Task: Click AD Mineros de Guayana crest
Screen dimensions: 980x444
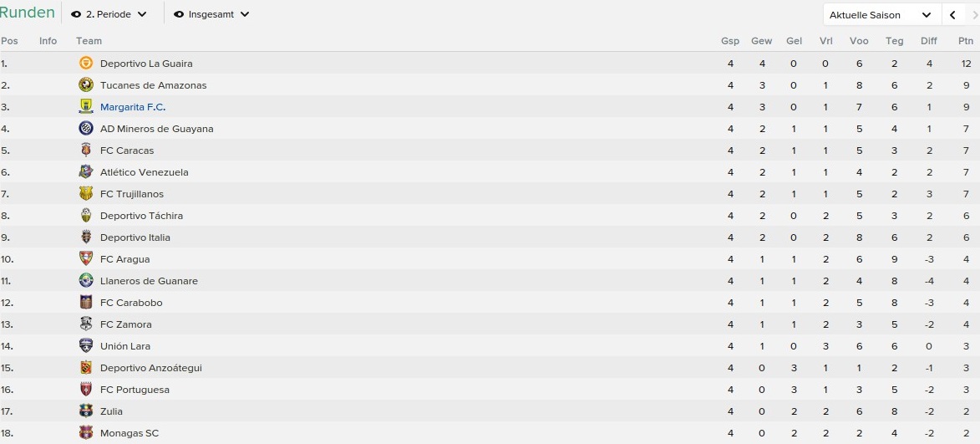Action: (x=86, y=129)
